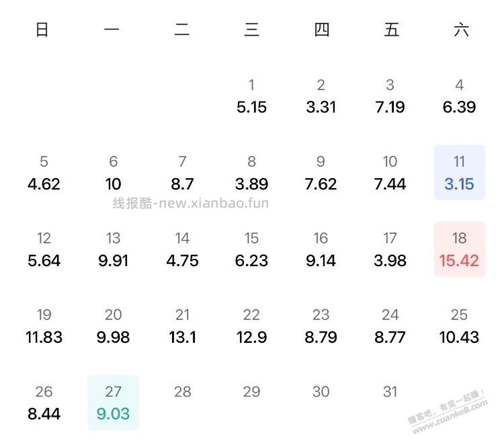Select day 17 with value 3.98

[x=390, y=249]
